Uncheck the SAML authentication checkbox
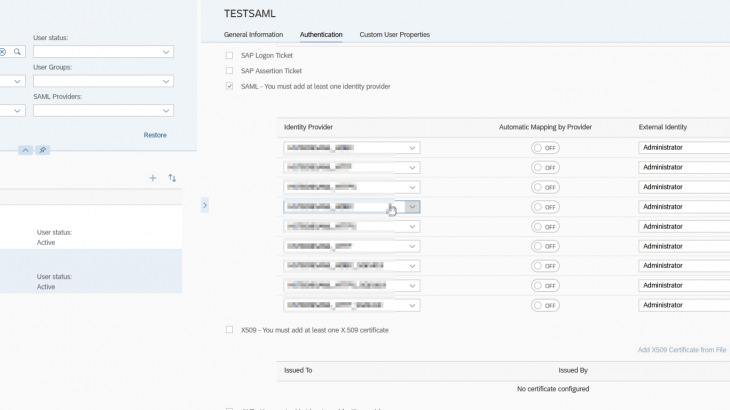The image size is (730, 410). (x=230, y=87)
